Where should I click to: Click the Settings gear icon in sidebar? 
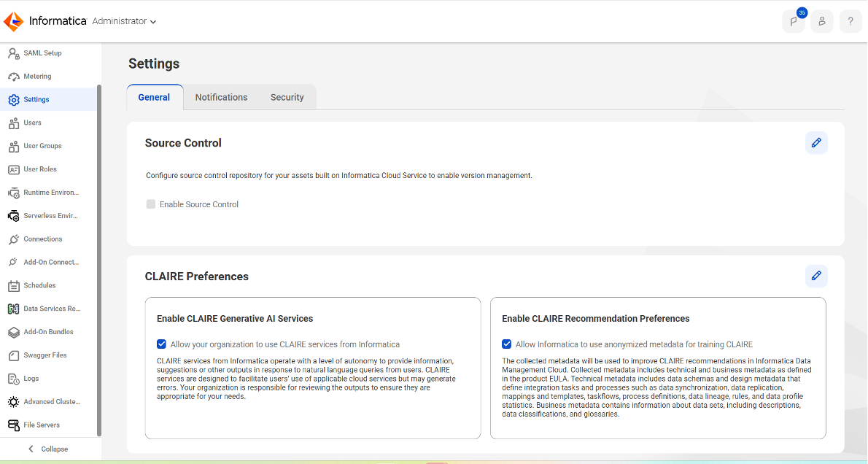point(13,100)
